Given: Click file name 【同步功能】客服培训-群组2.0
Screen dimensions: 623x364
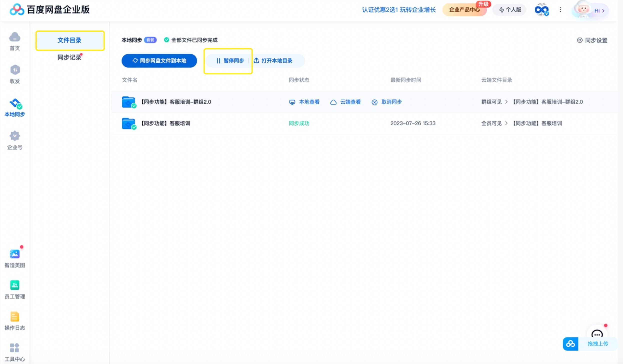Looking at the screenshot, I should point(175,102).
